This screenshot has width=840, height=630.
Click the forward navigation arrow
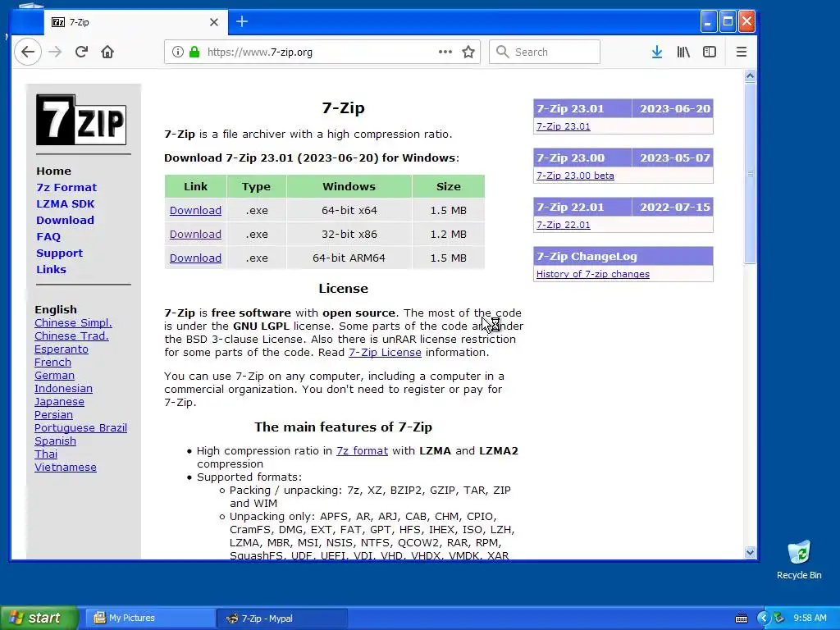[x=55, y=52]
